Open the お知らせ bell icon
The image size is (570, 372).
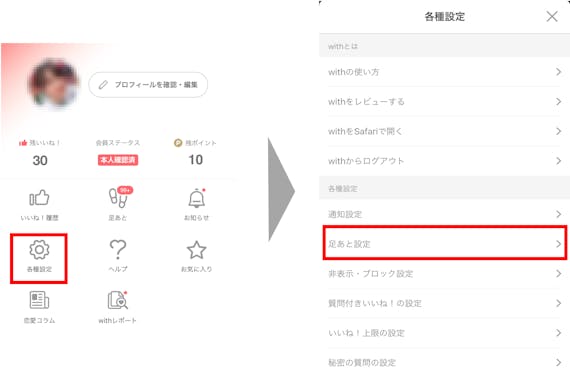(x=197, y=199)
